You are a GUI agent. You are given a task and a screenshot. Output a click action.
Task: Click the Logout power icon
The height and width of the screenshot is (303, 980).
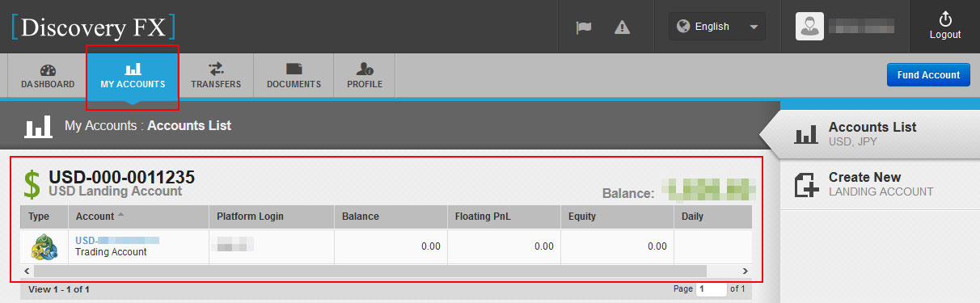944,19
